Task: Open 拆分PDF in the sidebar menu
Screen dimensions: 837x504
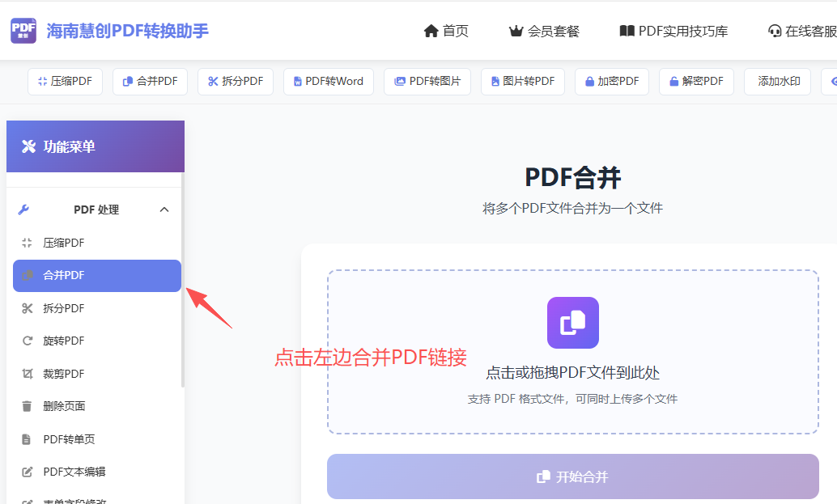Action: coord(96,308)
